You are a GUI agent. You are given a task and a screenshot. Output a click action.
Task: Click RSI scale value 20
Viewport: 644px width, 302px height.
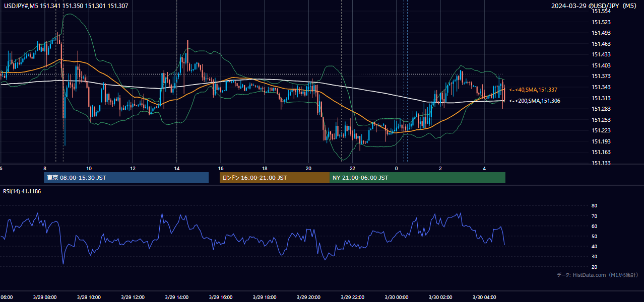tap(594, 267)
